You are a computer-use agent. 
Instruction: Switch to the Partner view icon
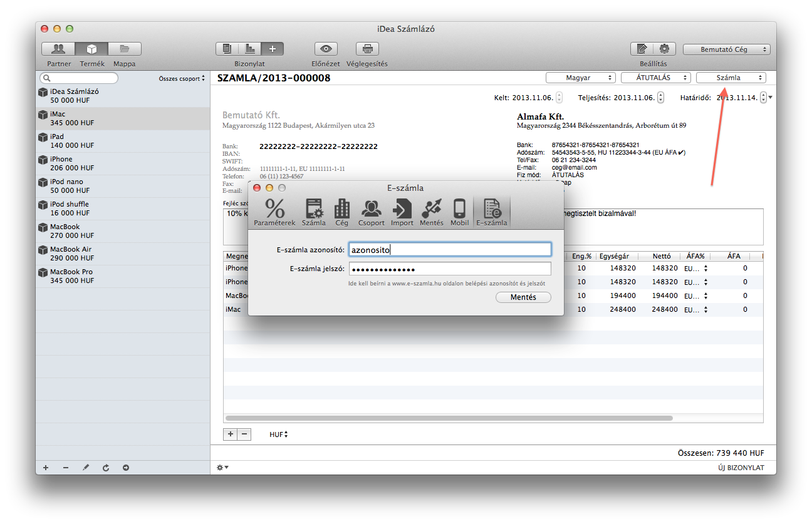click(x=58, y=49)
